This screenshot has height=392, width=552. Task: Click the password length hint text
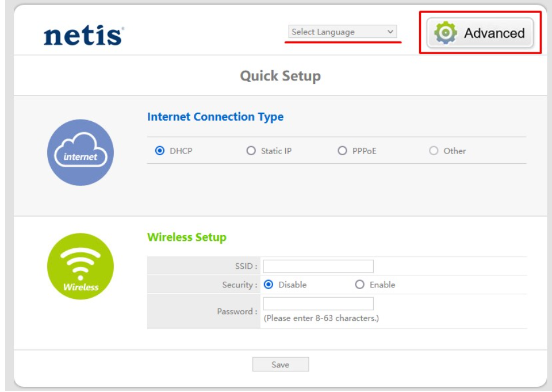tap(321, 318)
